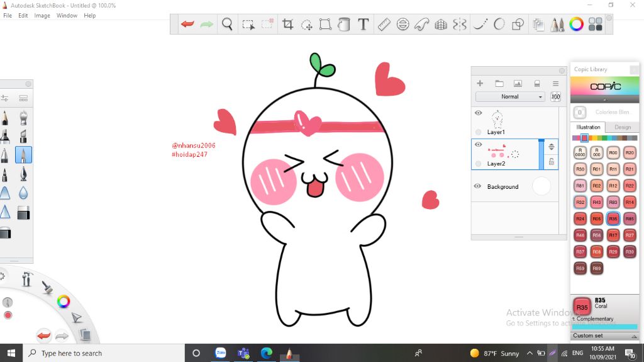Viewport: 644px width, 362px height.
Task: Select the Fountain pen nib brush
Action: (23, 174)
